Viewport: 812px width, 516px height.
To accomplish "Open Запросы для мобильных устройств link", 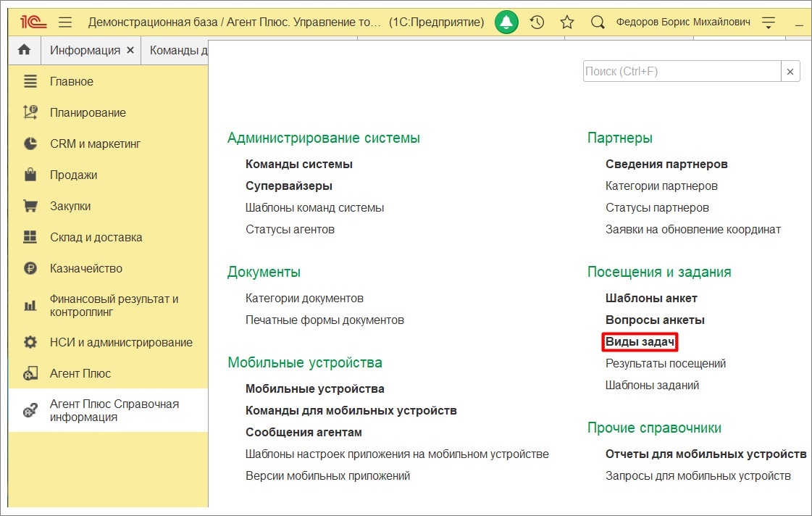I will [698, 476].
